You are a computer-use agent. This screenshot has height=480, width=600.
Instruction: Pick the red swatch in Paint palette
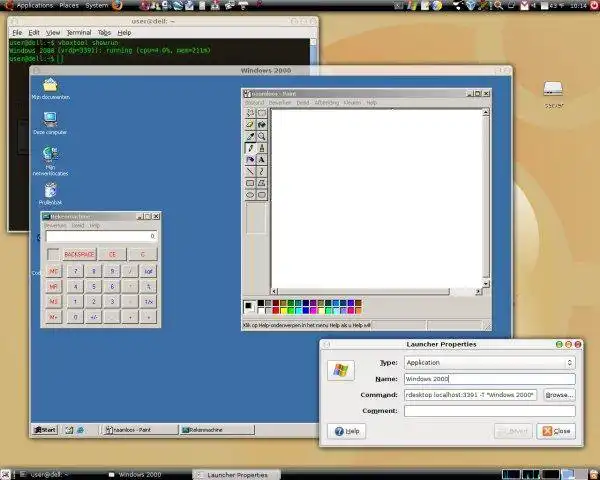coord(276,310)
